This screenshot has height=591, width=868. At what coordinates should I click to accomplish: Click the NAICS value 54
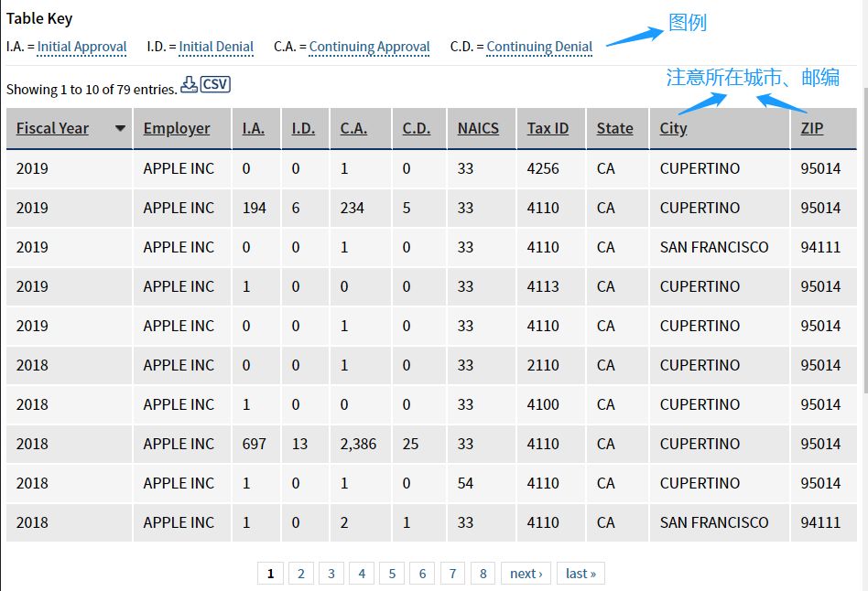pyautogui.click(x=465, y=482)
